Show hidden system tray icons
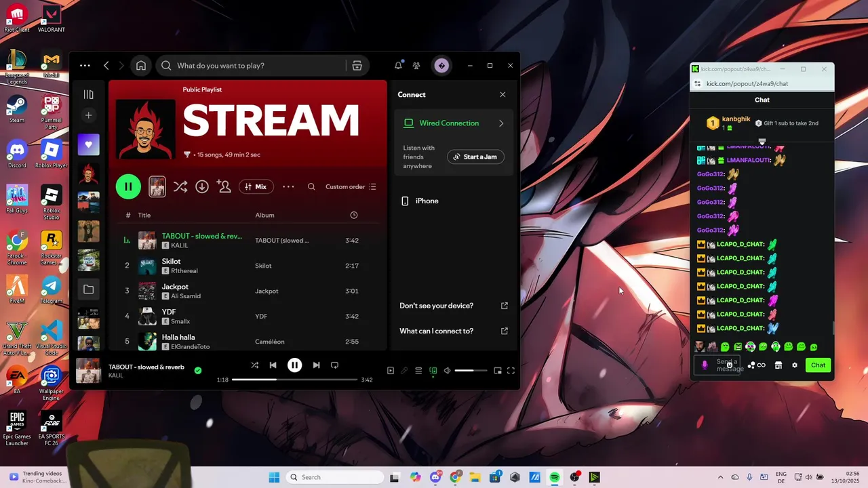This screenshot has height=488, width=868. (720, 477)
